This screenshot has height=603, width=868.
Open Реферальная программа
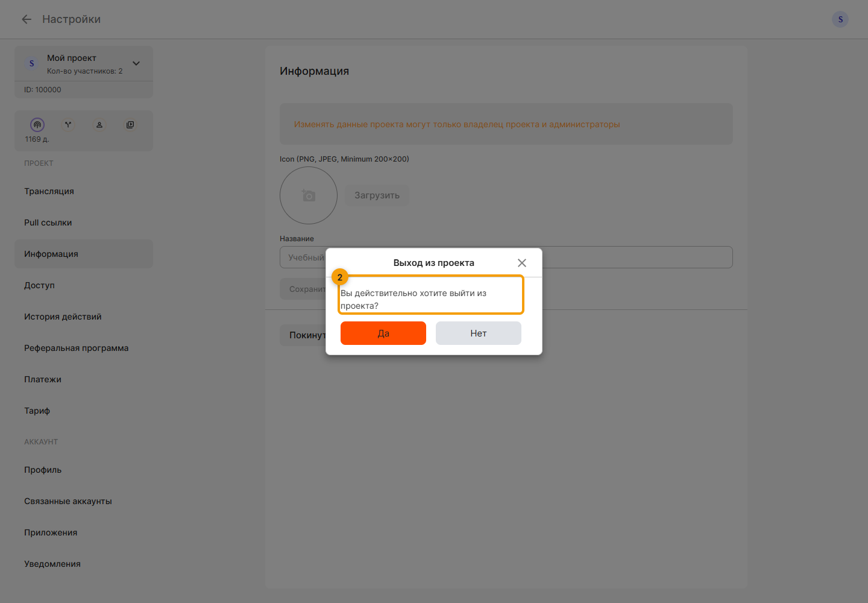pyautogui.click(x=84, y=348)
